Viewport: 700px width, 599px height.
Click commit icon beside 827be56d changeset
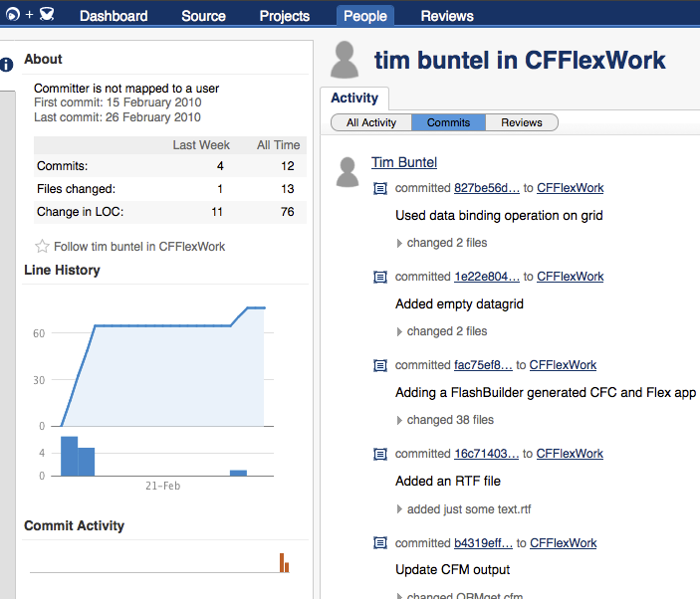click(379, 188)
